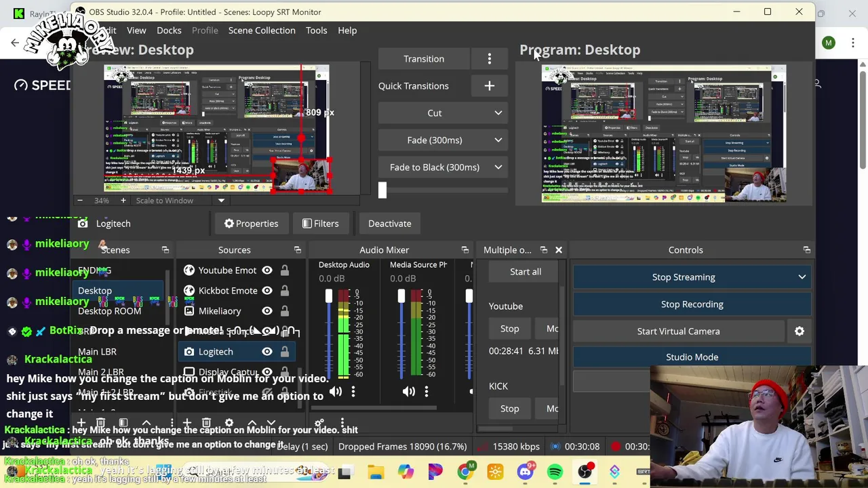The image size is (868, 488).
Task: Open the Tools menu
Action: click(x=316, y=30)
